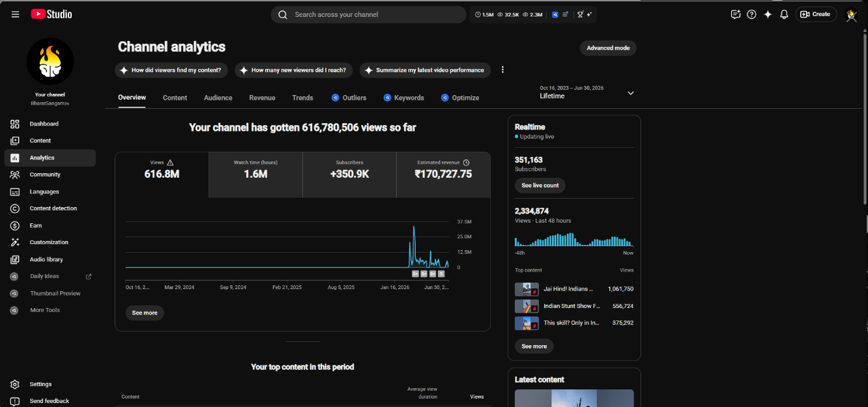The width and height of the screenshot is (868, 407).
Task: Click the Advanced mode button
Action: click(608, 48)
